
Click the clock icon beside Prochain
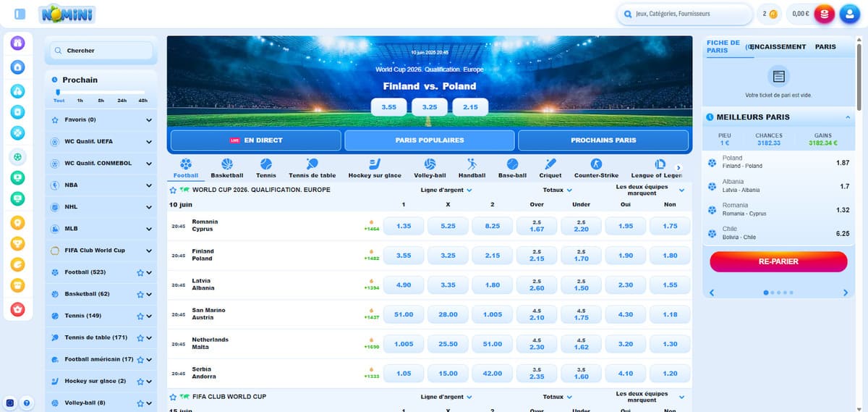(56, 80)
